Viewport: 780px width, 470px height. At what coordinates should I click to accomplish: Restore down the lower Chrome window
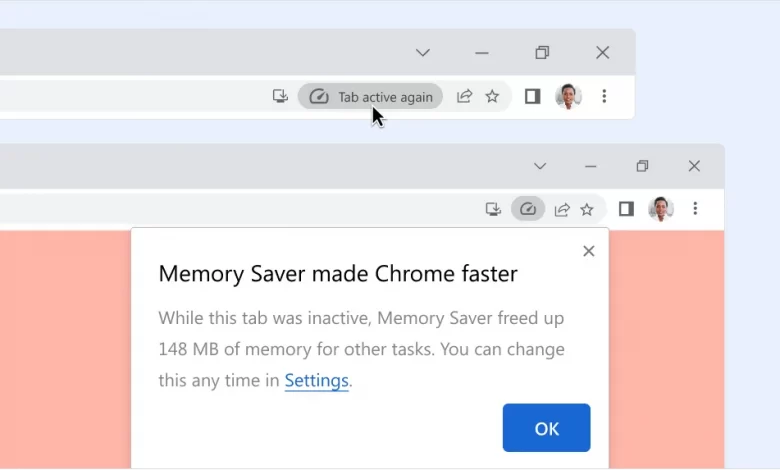[x=642, y=166]
